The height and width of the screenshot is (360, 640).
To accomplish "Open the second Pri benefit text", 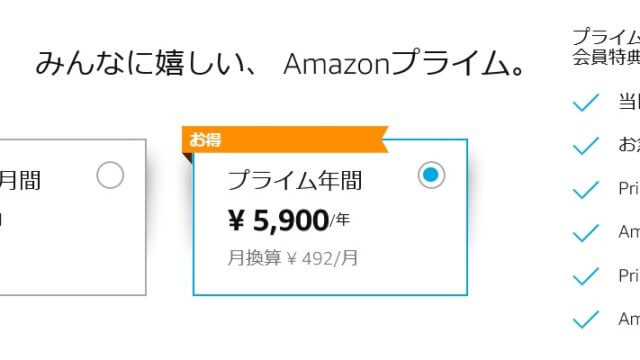I will [x=629, y=276].
